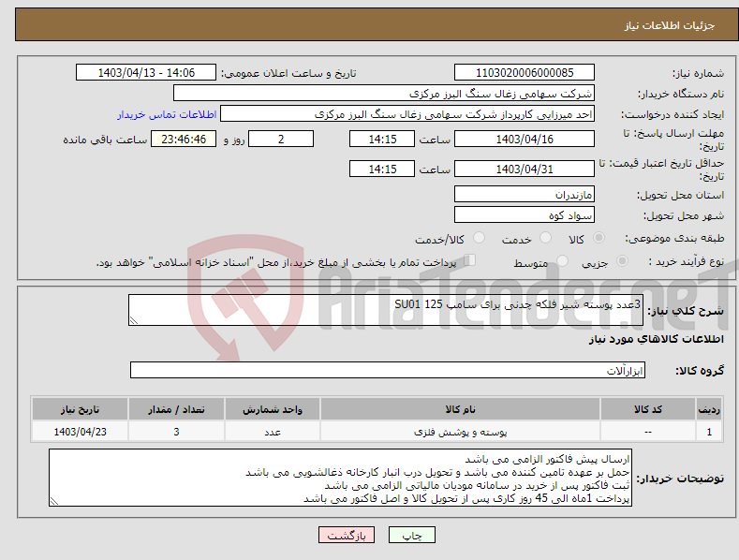Click the item name پوسته و پوشش فلزی
Viewport: 739px width, 560px height.
tap(461, 432)
